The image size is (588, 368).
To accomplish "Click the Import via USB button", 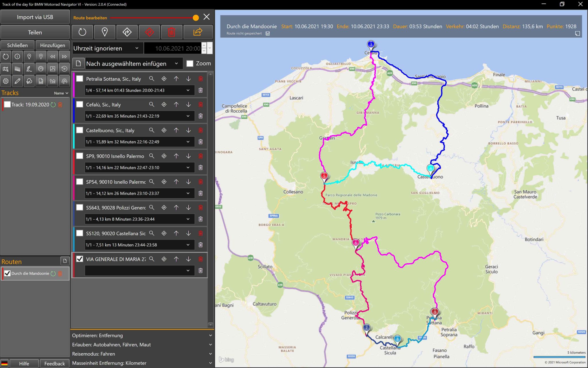I will (x=35, y=17).
